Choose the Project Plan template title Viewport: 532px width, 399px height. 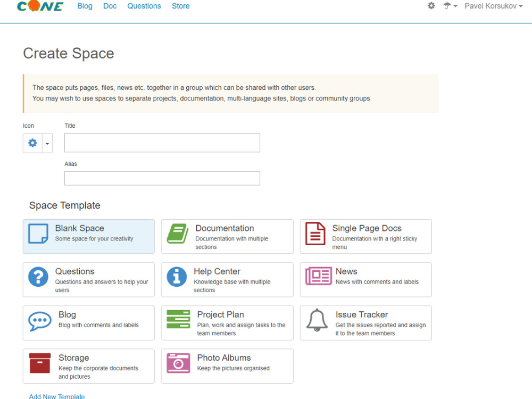coord(221,314)
